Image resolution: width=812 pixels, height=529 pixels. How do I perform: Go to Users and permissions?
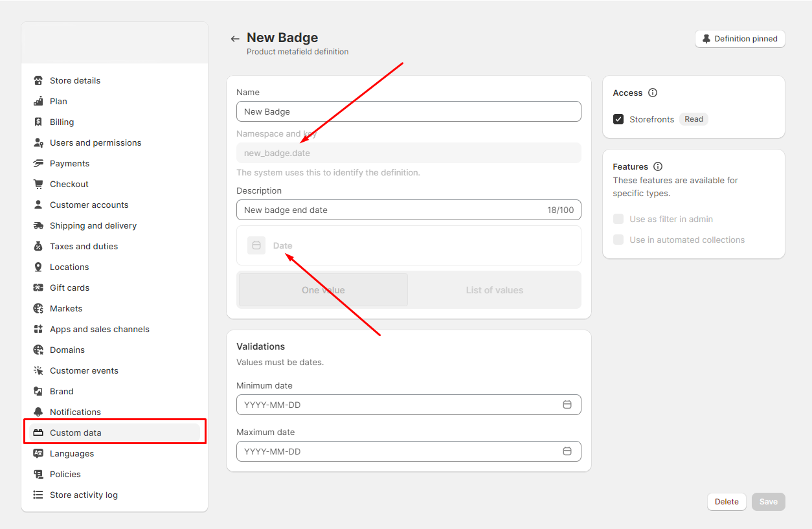tap(95, 142)
